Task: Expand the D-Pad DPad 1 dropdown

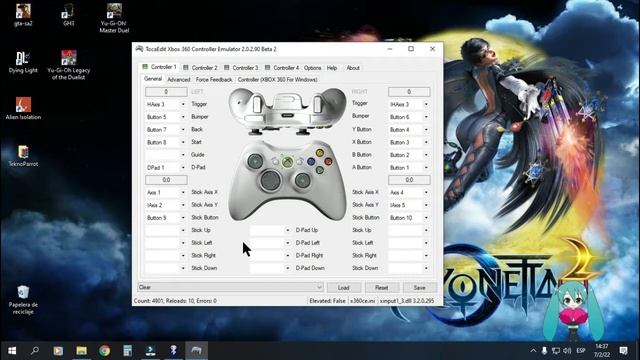Action: tap(183, 168)
